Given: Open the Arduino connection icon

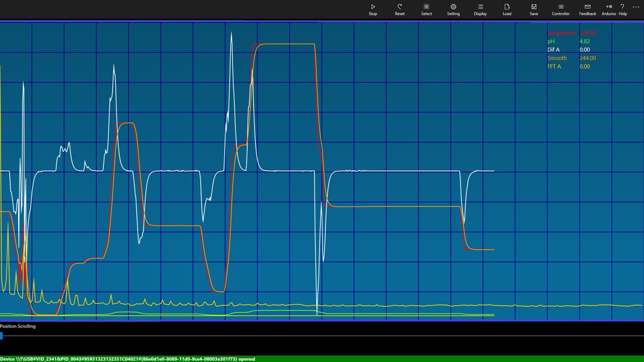Looking at the screenshot, I should (609, 7).
